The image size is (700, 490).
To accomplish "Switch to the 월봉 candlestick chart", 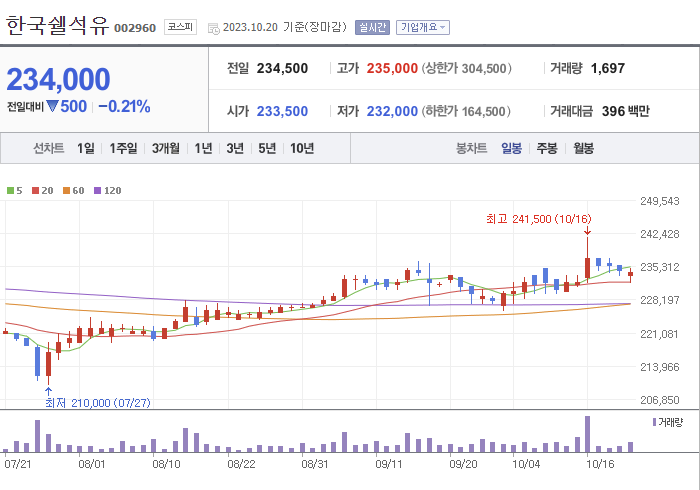I will pos(583,148).
